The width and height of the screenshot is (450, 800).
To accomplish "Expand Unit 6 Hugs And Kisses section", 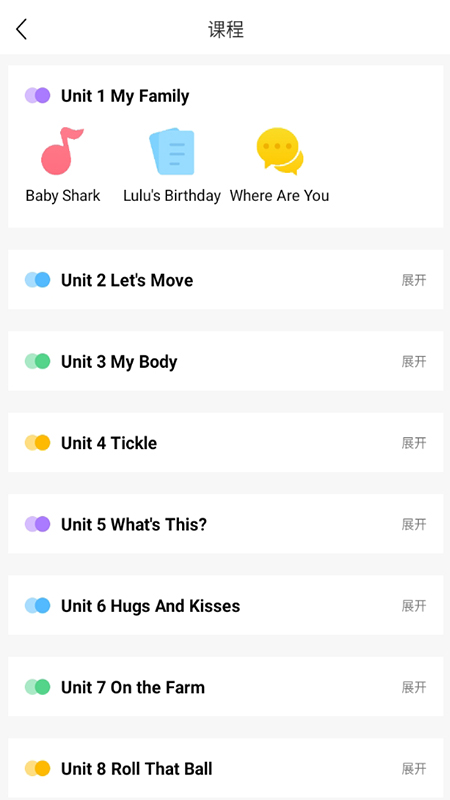I will click(414, 606).
